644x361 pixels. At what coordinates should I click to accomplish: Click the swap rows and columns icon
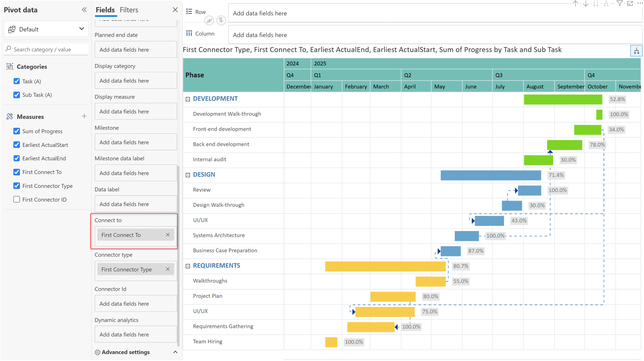221,20
